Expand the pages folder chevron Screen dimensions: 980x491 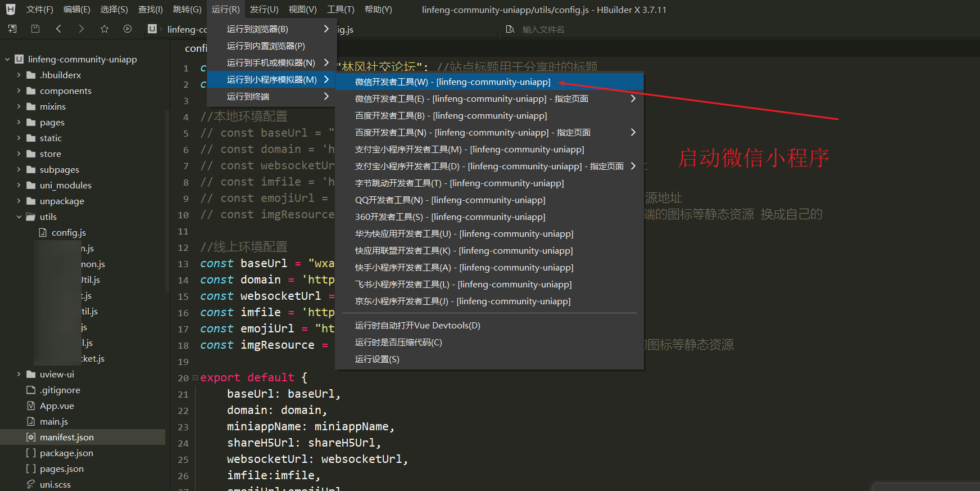(x=19, y=122)
